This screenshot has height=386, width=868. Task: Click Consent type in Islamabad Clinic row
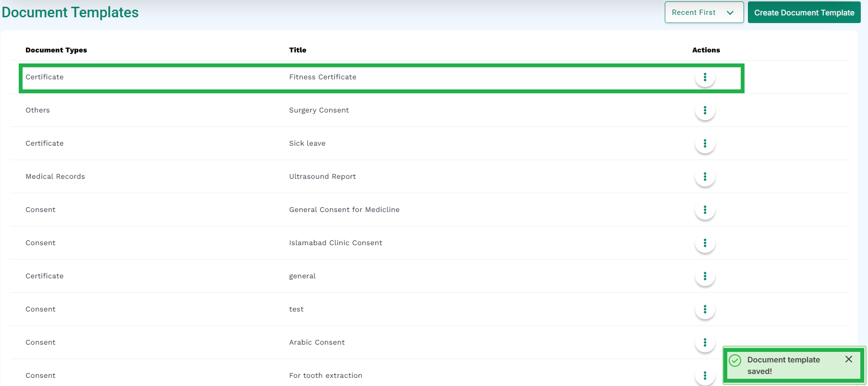click(x=40, y=243)
